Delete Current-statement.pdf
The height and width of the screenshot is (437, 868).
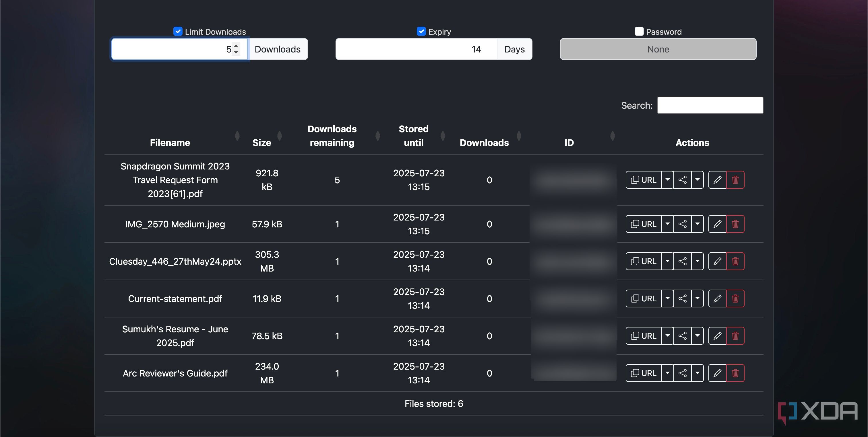pyautogui.click(x=735, y=299)
